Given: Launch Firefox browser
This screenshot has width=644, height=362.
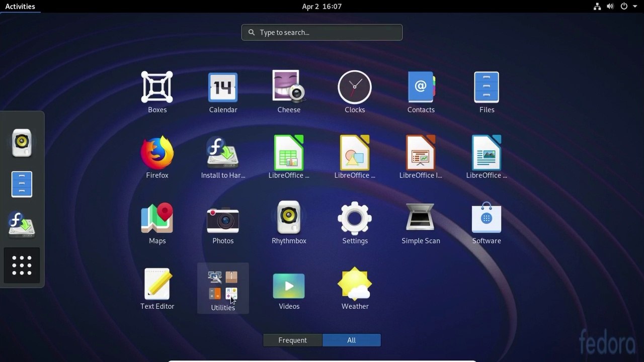Looking at the screenshot, I should [157, 153].
